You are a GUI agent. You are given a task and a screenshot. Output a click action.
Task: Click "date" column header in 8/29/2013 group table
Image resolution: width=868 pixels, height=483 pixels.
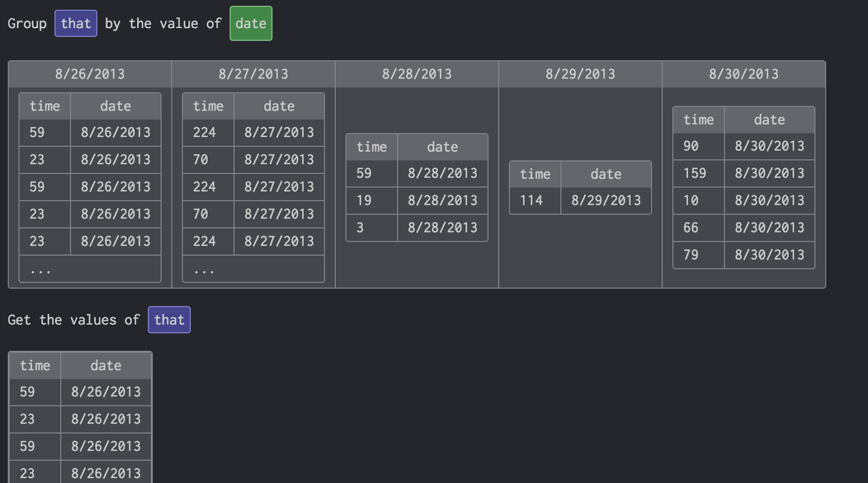coord(606,174)
